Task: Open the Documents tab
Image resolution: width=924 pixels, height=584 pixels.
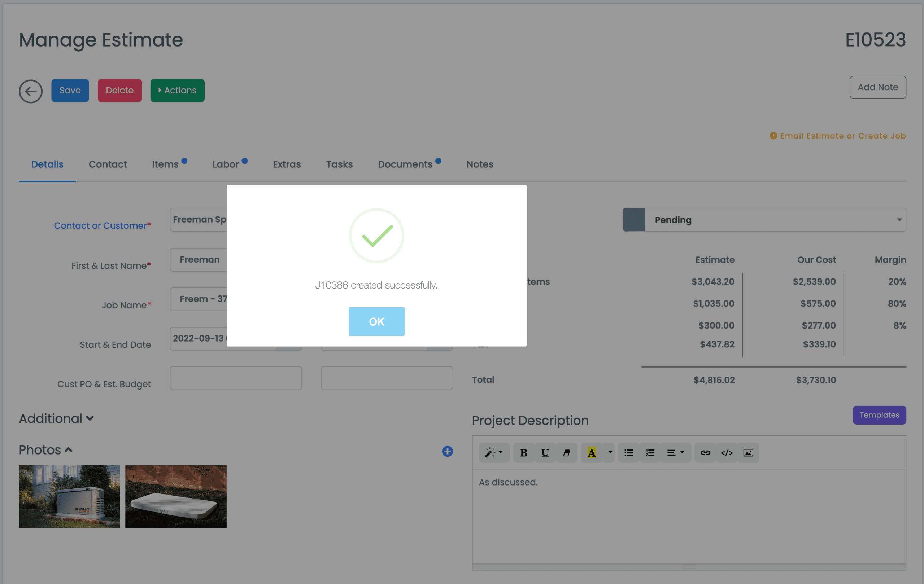Action: tap(405, 164)
